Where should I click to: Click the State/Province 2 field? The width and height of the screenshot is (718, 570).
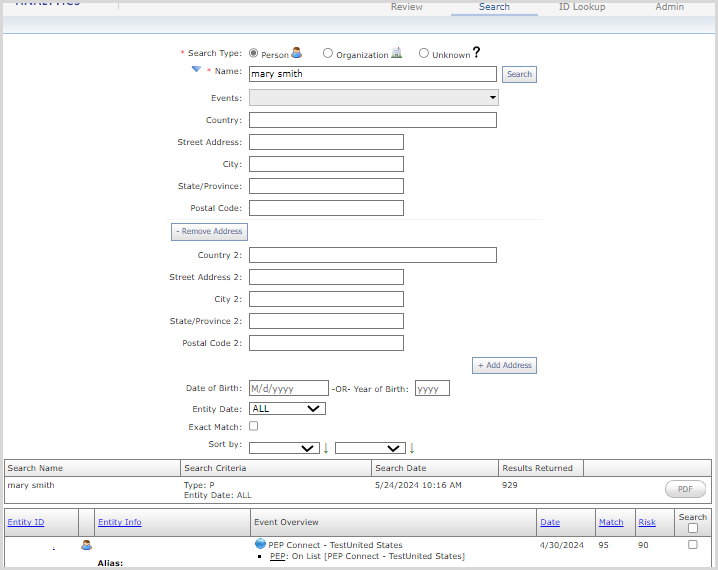point(326,321)
